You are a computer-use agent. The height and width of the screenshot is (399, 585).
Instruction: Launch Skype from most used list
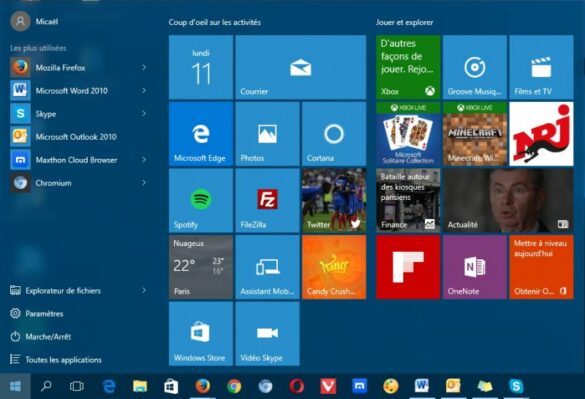pyautogui.click(x=78, y=113)
